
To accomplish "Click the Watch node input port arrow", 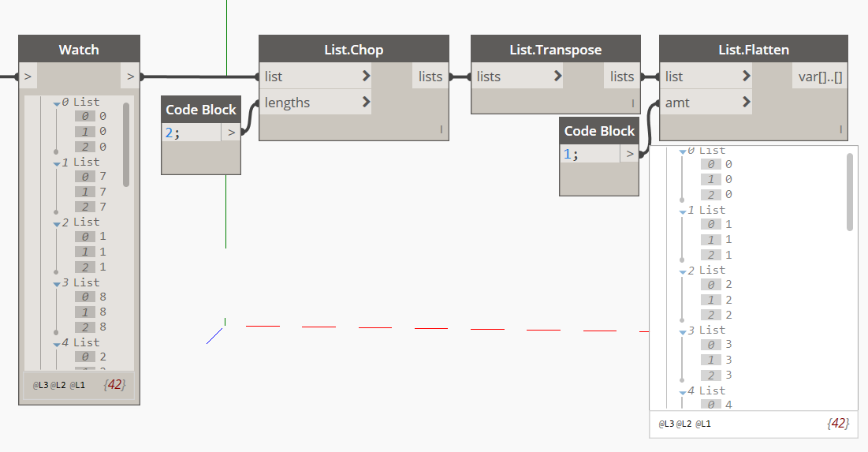I will (x=28, y=77).
